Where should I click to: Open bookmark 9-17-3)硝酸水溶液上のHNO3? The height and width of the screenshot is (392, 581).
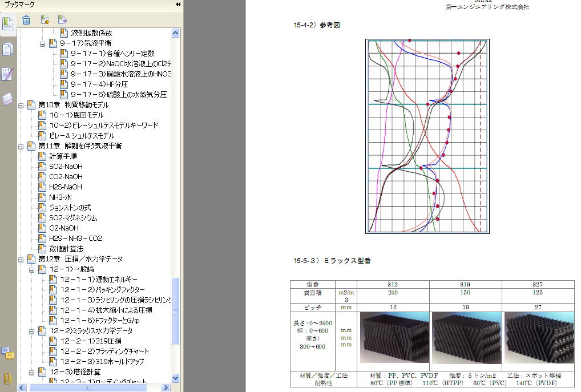[x=120, y=74]
